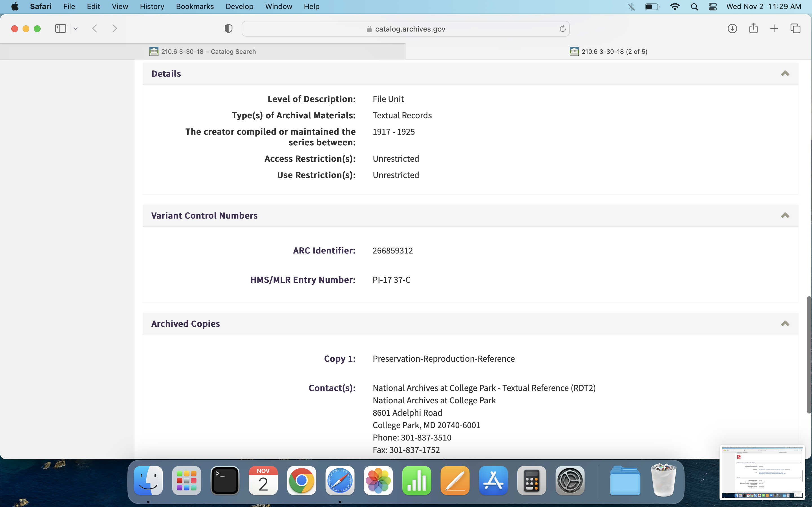The image size is (812, 507).
Task: Click Safari's privacy report shield icon
Action: click(228, 28)
